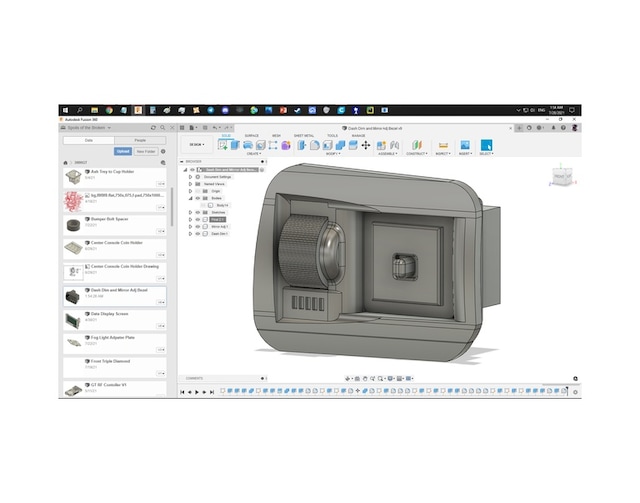Expand the Document Settings node
This screenshot has width=640, height=503.
pyautogui.click(x=190, y=177)
